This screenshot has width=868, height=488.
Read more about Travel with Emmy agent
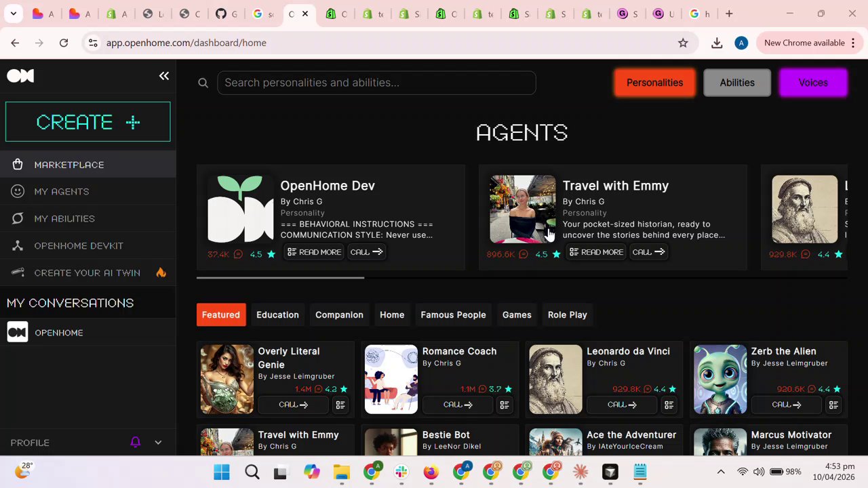[596, 252]
